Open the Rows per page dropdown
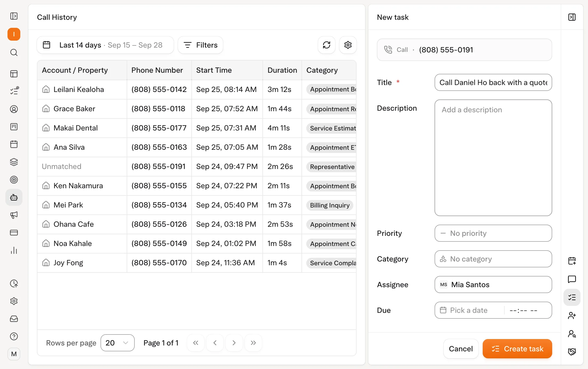 pyautogui.click(x=118, y=343)
